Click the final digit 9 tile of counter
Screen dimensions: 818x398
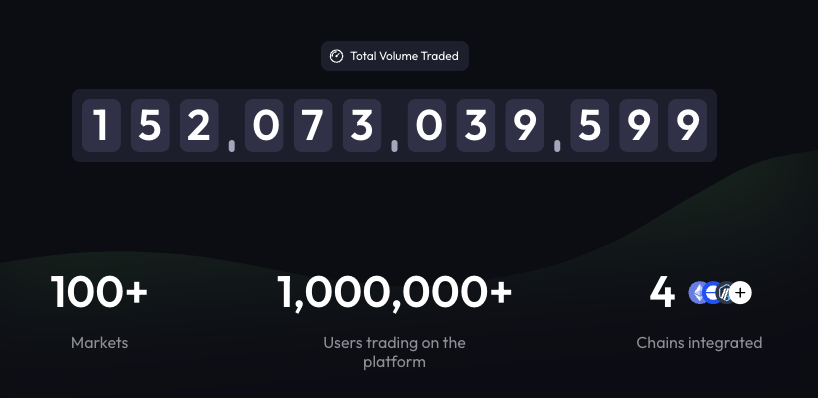[x=688, y=125]
